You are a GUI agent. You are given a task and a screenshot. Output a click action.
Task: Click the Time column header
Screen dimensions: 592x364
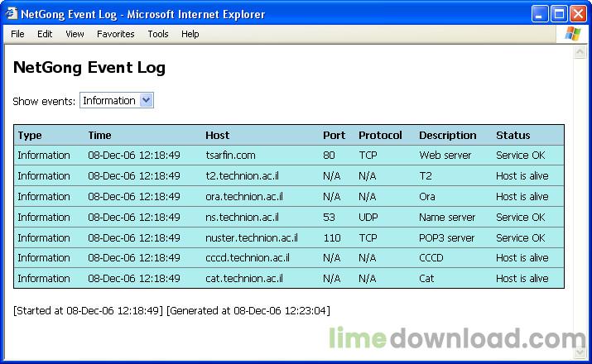(x=99, y=136)
